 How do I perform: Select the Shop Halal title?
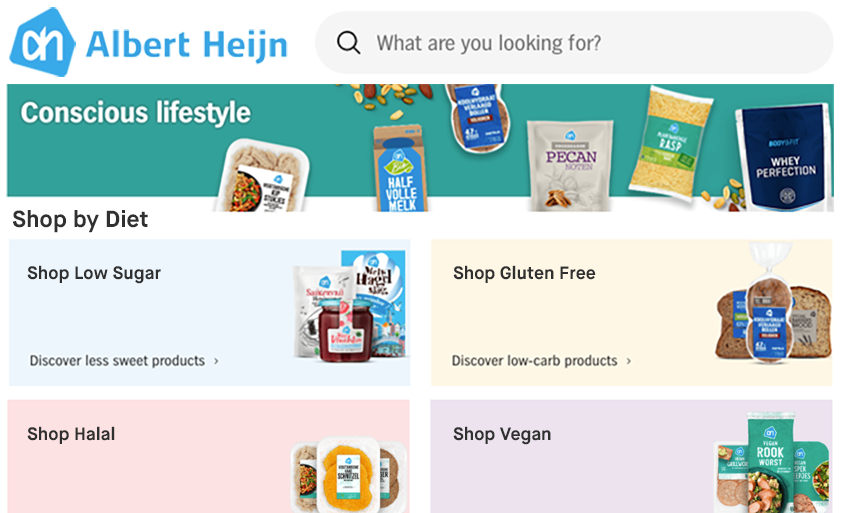point(71,434)
